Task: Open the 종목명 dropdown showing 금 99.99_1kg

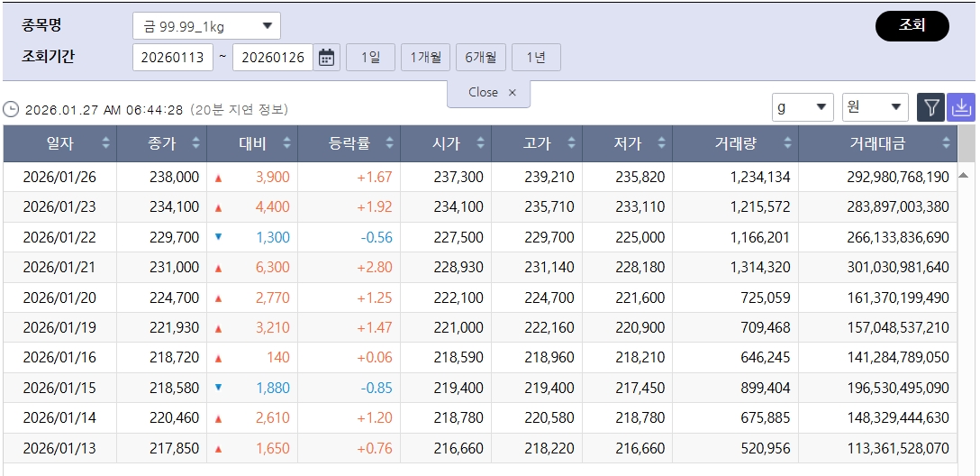Action: (206, 26)
